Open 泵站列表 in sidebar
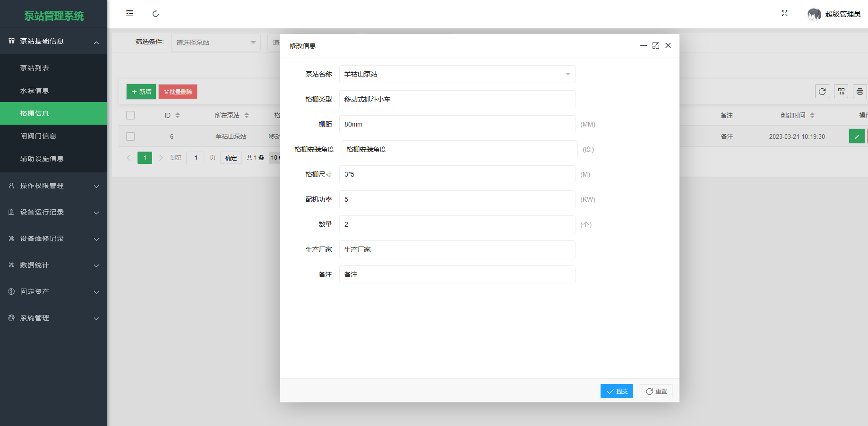The height and width of the screenshot is (426, 868). (53, 68)
